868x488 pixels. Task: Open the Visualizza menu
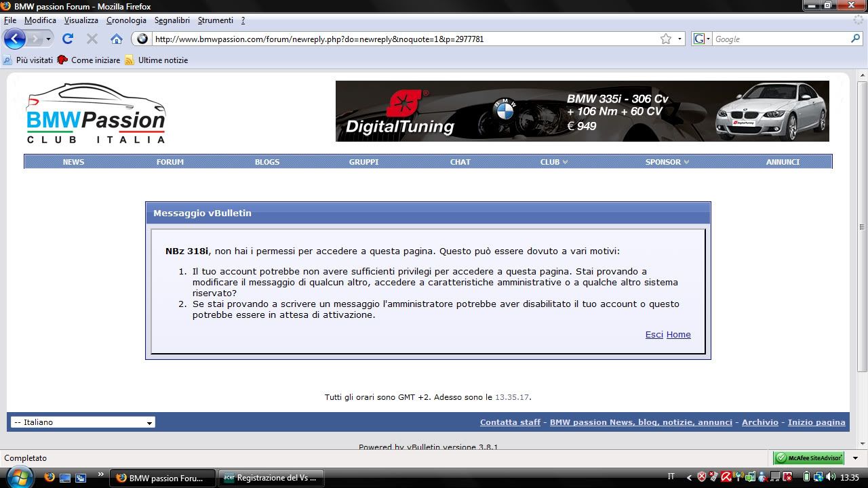coord(81,20)
